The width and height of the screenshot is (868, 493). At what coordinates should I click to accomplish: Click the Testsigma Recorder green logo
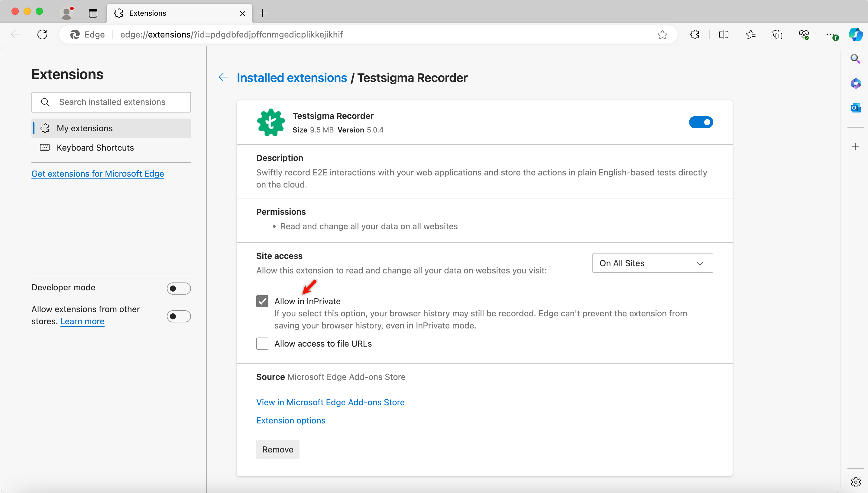pos(270,122)
